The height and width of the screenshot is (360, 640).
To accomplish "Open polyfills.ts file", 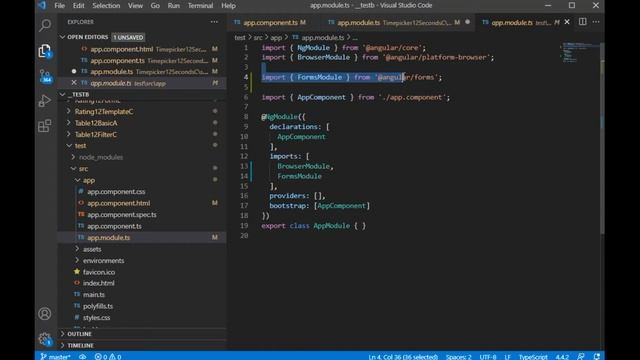I will pos(98,306).
